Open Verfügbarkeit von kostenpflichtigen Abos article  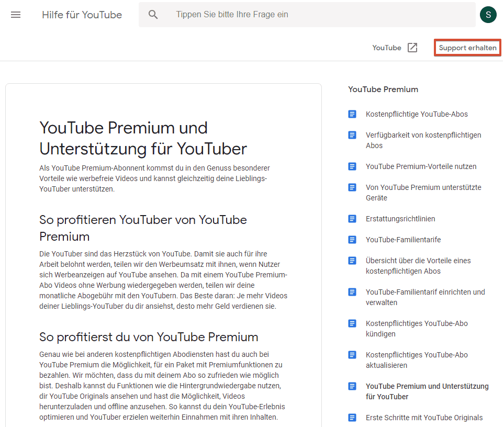tap(423, 140)
